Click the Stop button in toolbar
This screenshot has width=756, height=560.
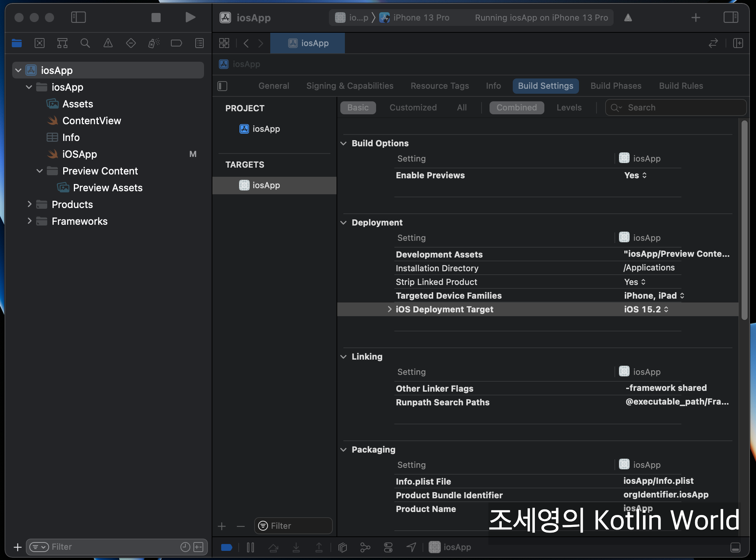pyautogui.click(x=156, y=18)
